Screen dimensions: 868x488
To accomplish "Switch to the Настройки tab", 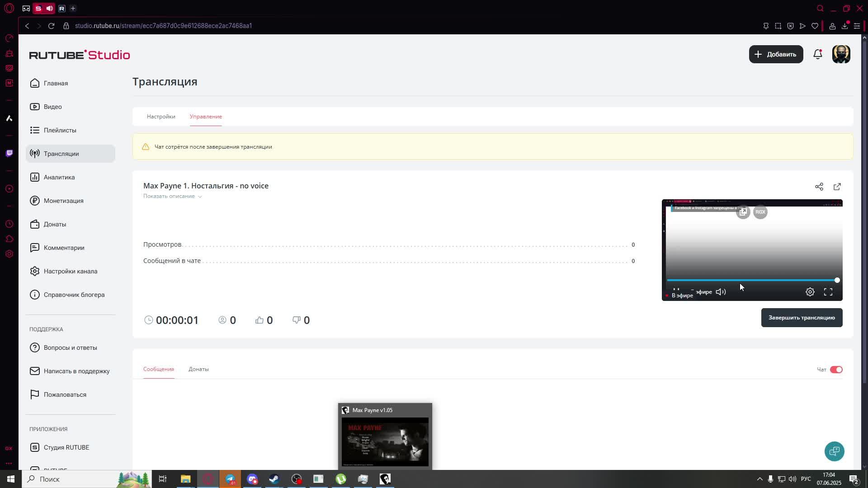I will point(161,117).
